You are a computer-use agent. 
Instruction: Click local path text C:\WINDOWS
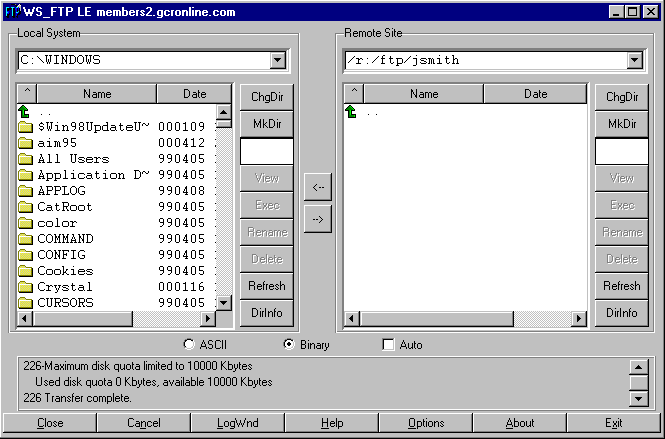[x=61, y=60]
